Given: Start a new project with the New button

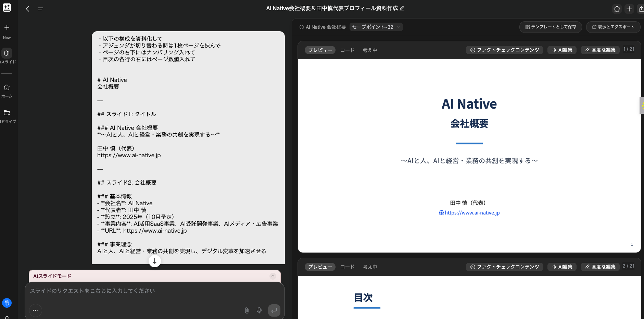Looking at the screenshot, I should click(x=7, y=30).
